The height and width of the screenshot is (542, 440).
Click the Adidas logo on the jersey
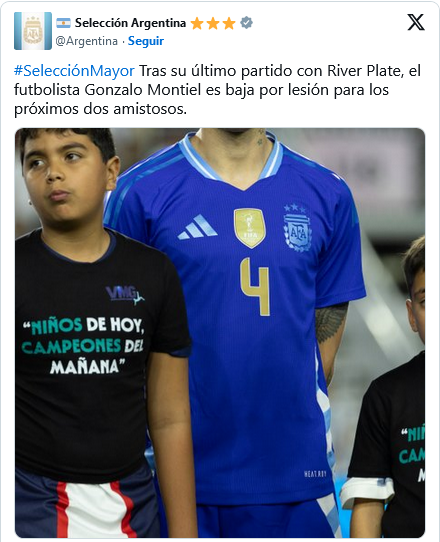[x=197, y=227]
